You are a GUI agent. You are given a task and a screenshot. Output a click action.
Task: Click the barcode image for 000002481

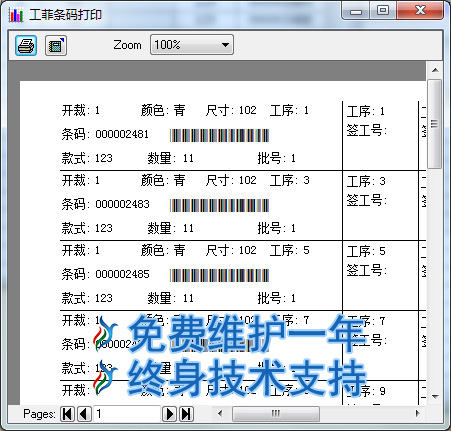219,135
